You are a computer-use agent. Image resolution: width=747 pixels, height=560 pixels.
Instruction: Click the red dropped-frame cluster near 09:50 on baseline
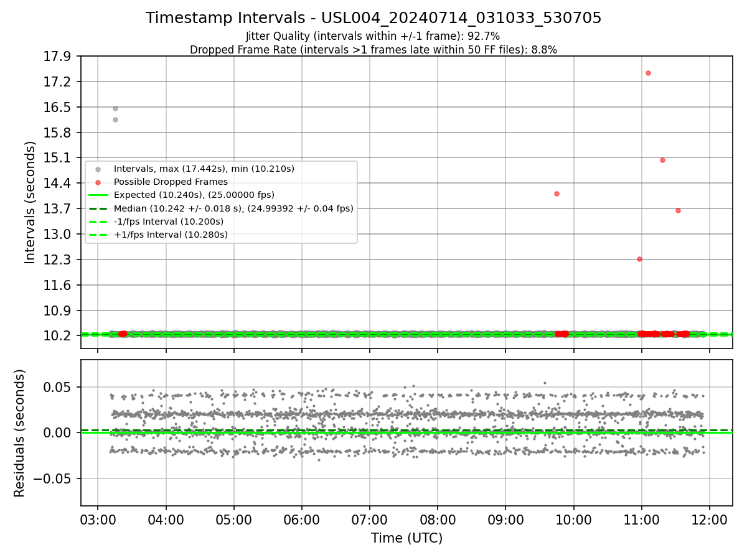pyautogui.click(x=561, y=334)
